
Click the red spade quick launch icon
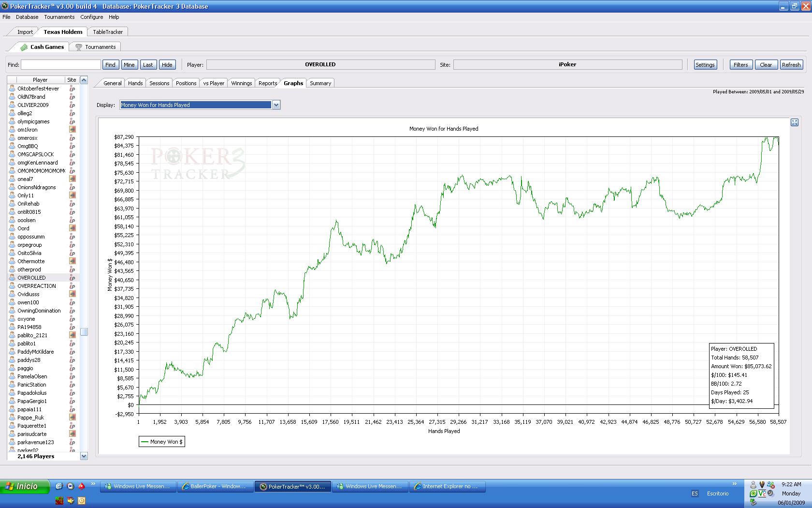(x=82, y=486)
